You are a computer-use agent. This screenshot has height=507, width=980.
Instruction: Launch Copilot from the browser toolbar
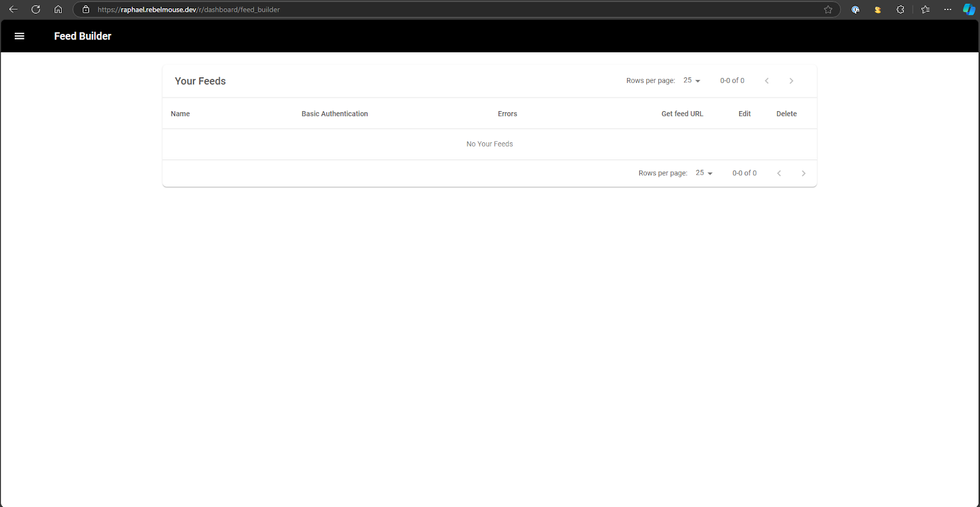pos(968,10)
